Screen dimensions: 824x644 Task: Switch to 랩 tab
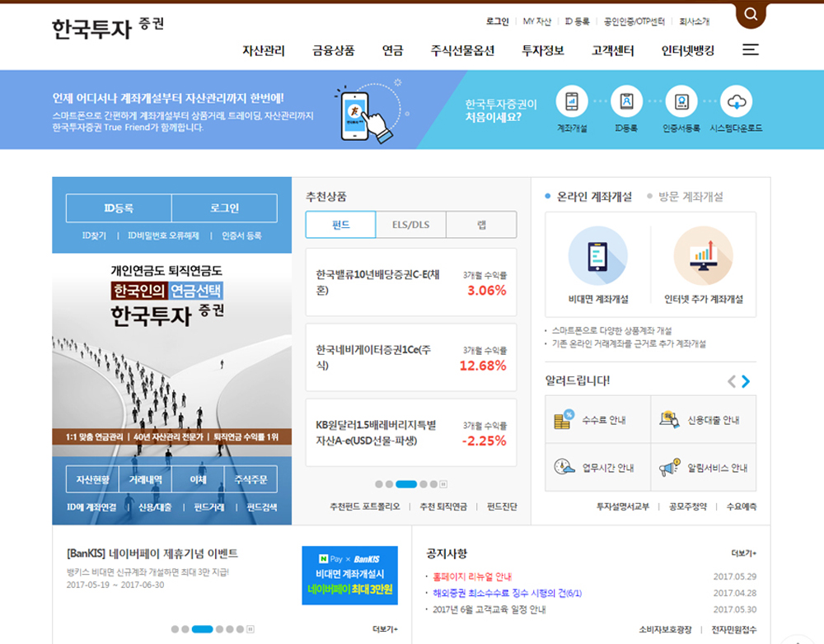pos(481,225)
